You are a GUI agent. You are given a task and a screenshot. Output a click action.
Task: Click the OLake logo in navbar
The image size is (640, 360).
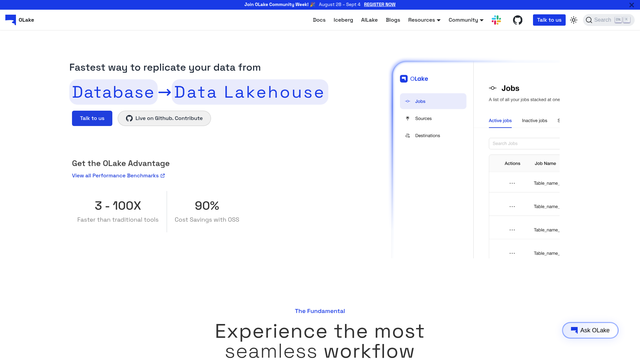tap(20, 20)
